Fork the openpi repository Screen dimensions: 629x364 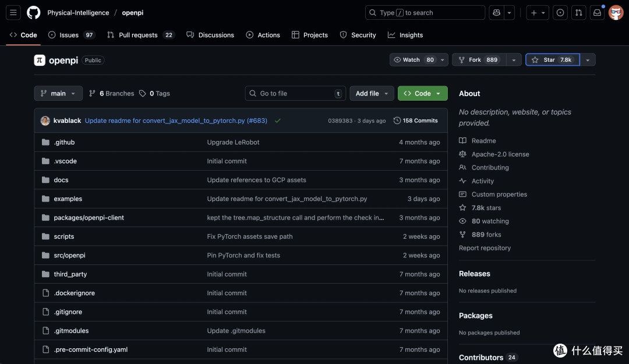coord(479,60)
